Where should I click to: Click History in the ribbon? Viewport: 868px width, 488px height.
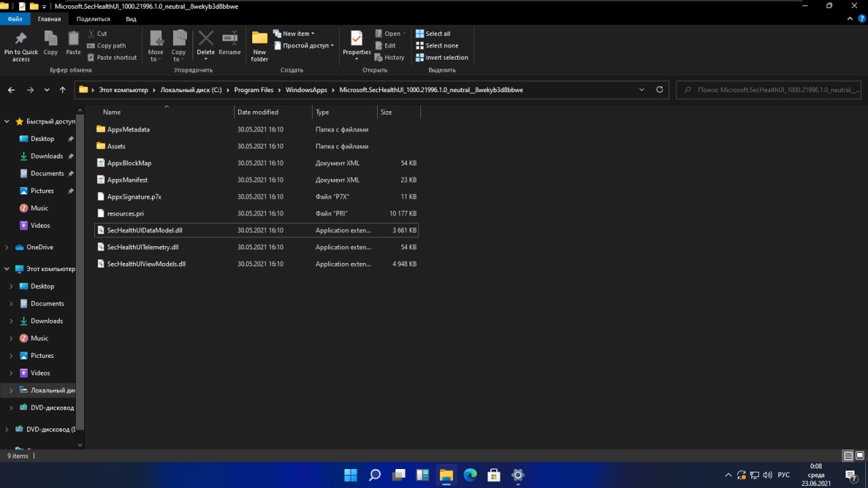coord(389,58)
